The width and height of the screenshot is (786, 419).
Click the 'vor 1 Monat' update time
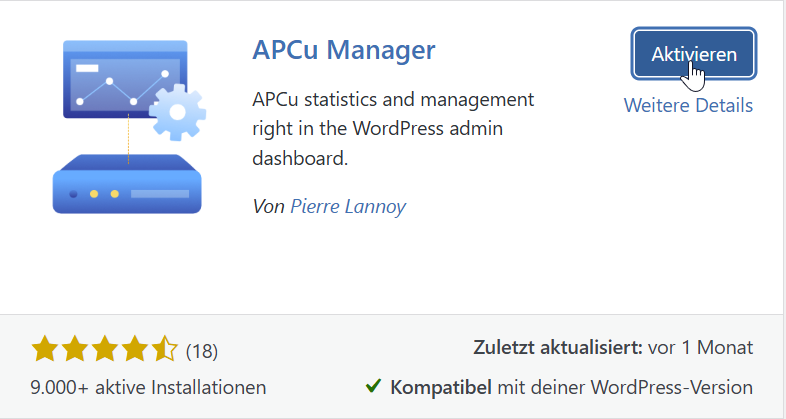pyautogui.click(x=700, y=348)
